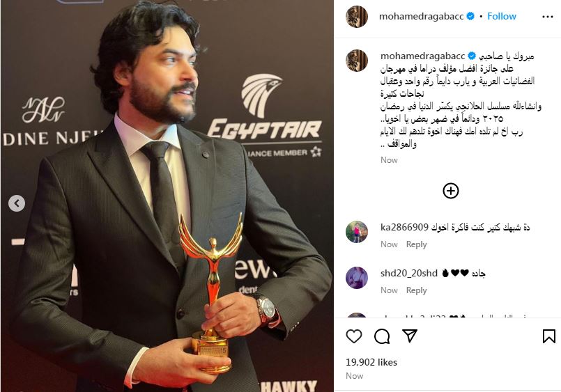The image size is (561, 392).
Task: Click ka2866909's comment avatar
Action: coord(357,232)
